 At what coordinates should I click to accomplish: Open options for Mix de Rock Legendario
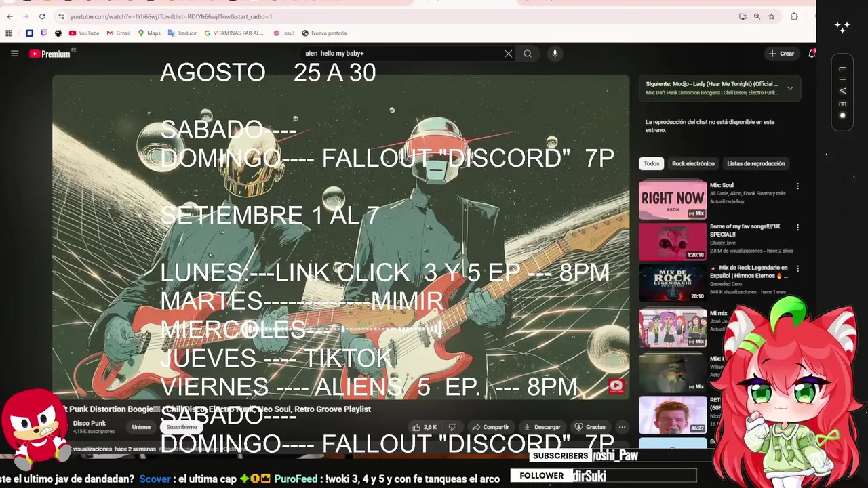(797, 269)
